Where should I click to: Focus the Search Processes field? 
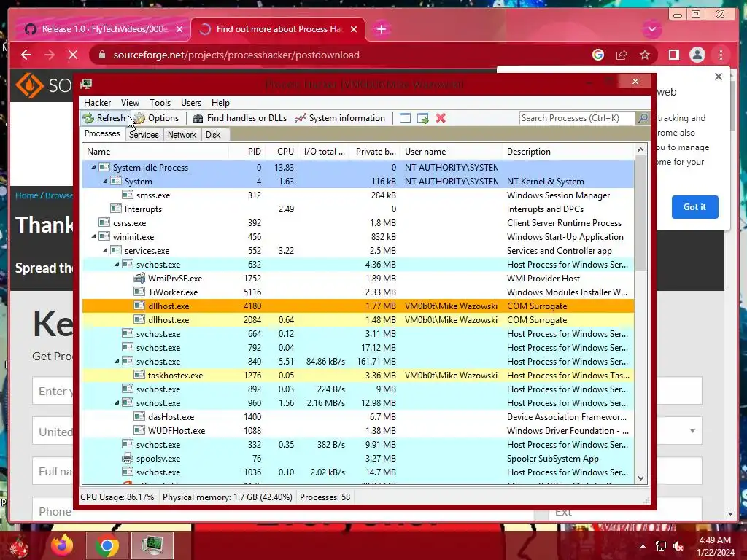[x=577, y=118]
